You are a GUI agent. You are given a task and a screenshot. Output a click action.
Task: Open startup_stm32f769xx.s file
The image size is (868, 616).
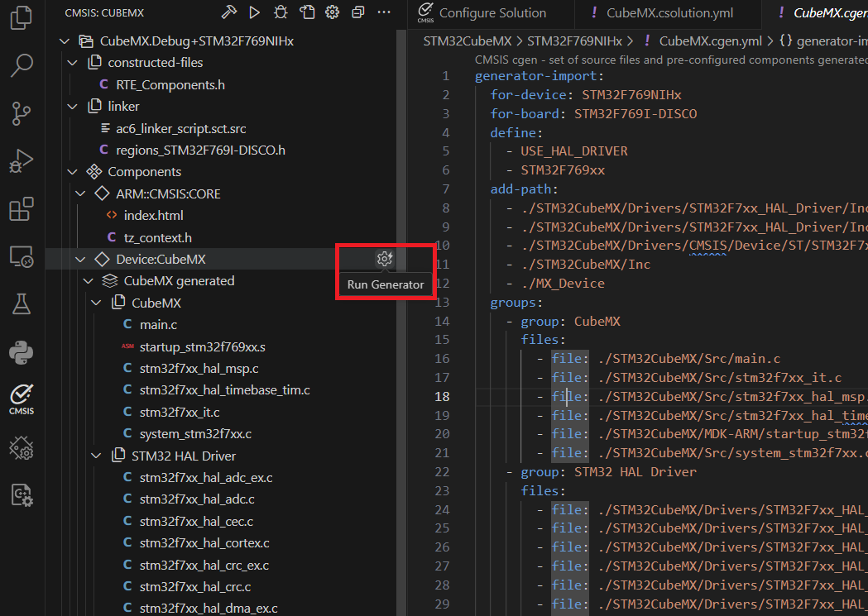tap(202, 347)
